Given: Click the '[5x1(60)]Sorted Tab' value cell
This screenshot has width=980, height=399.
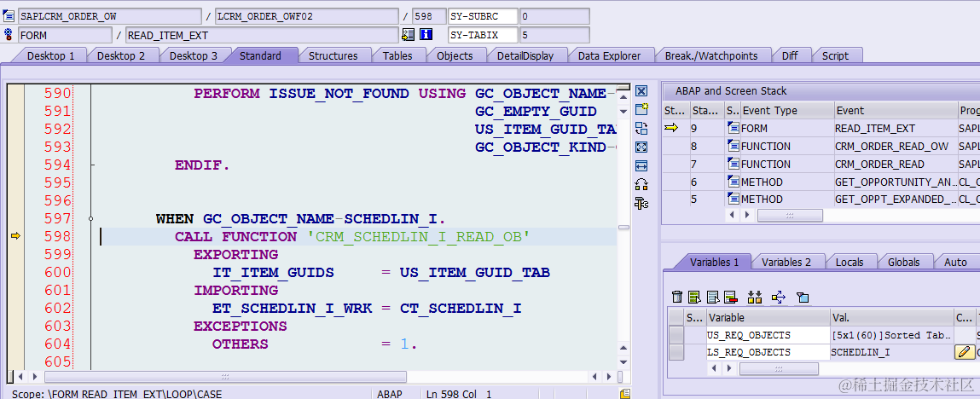Looking at the screenshot, I should [892, 335].
